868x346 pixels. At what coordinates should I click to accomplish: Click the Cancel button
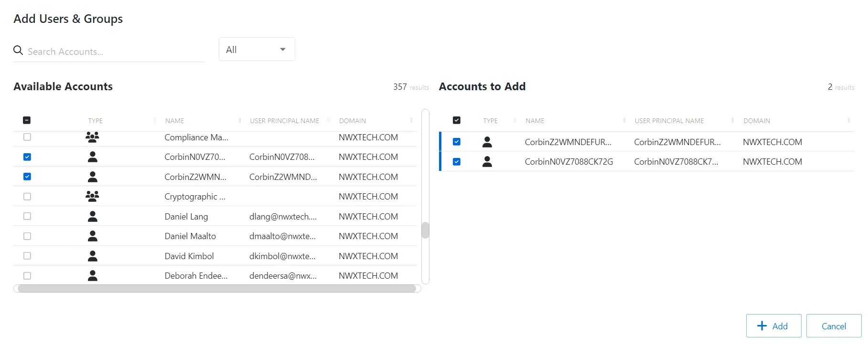tap(834, 326)
